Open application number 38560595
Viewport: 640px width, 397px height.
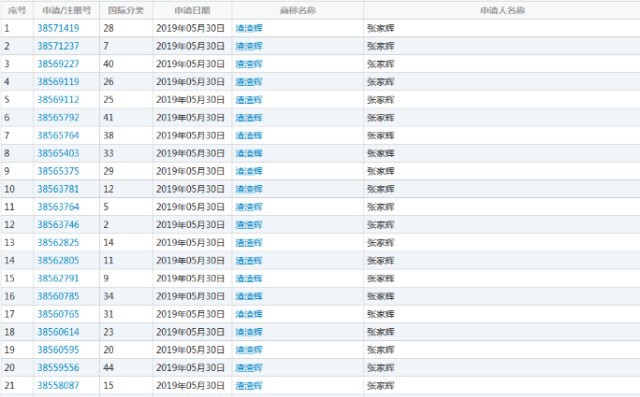point(58,350)
